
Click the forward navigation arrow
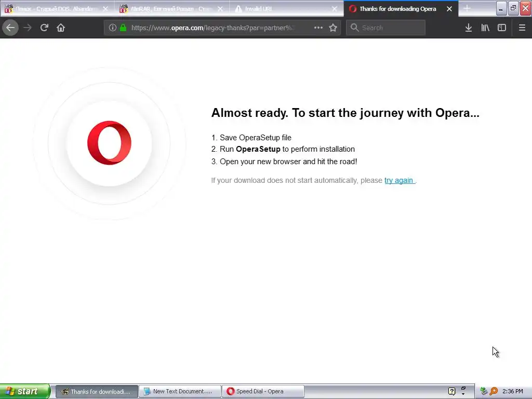28,28
